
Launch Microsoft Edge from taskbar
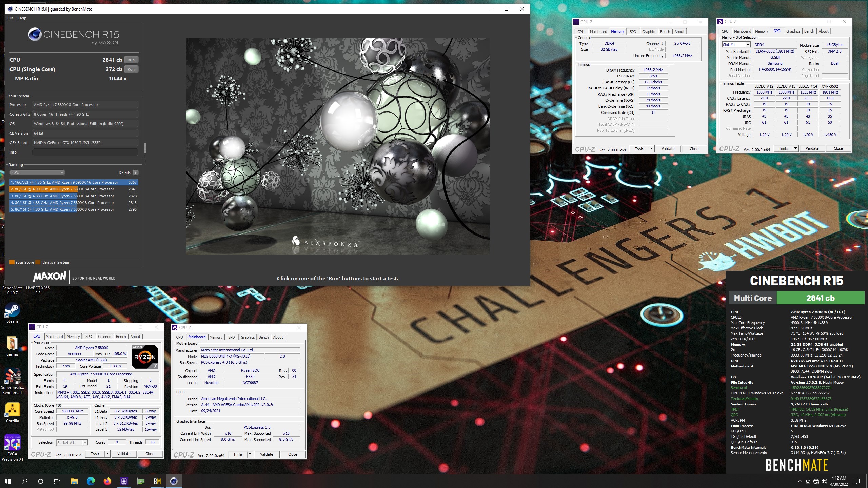pos(91,481)
